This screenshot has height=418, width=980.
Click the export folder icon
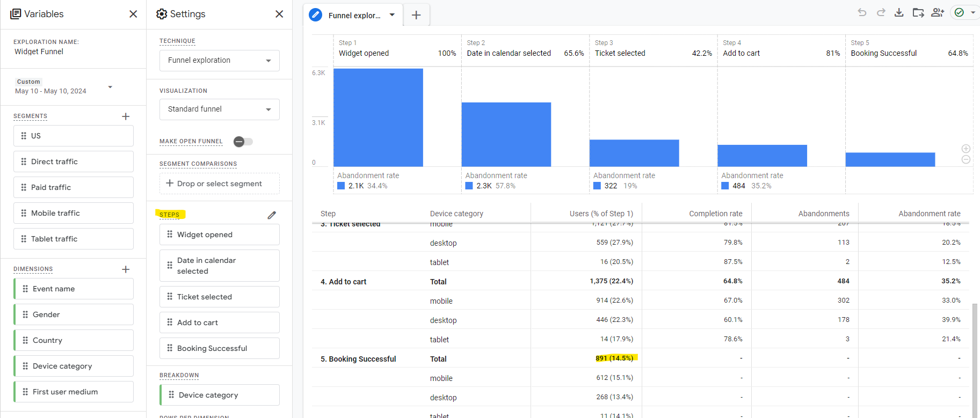click(x=918, y=12)
